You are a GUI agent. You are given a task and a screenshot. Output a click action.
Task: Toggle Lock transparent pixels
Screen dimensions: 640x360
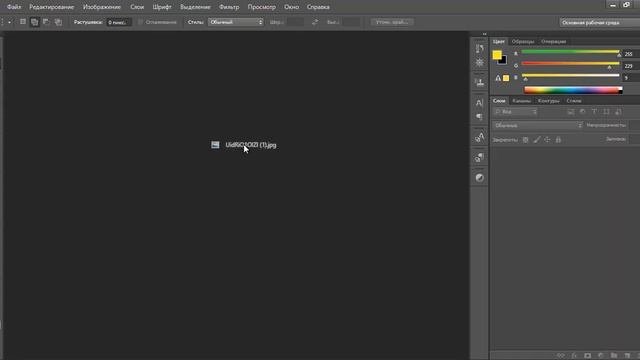pyautogui.click(x=526, y=140)
